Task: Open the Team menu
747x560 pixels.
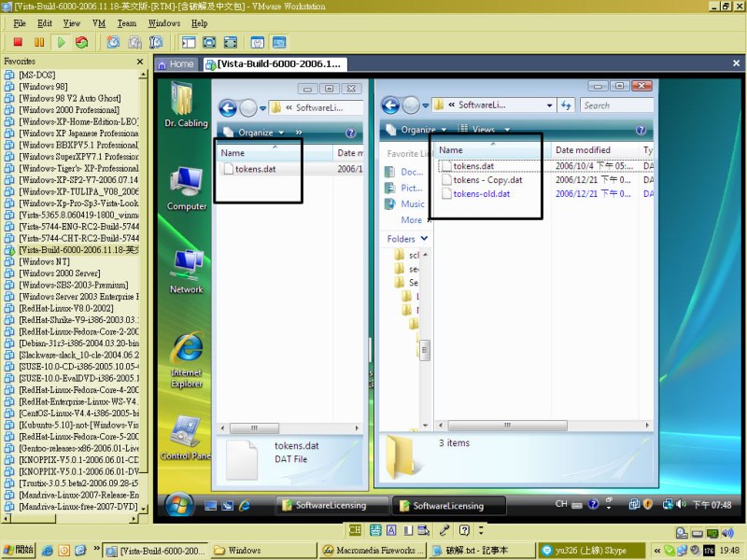Action: coord(127,23)
